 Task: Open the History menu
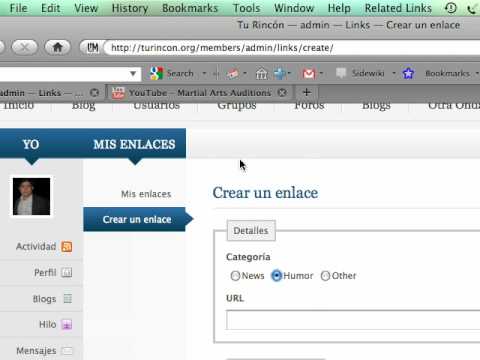(x=130, y=8)
